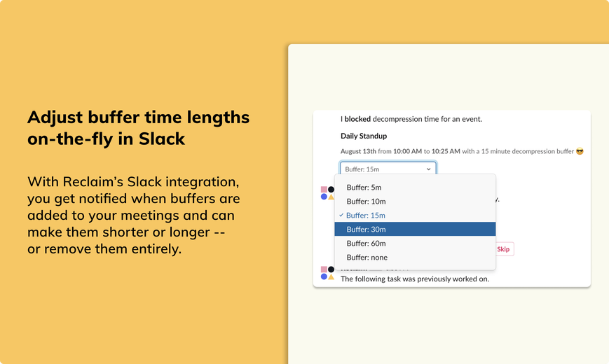Click the '15 minute decompression buffer' text

[x=528, y=151]
